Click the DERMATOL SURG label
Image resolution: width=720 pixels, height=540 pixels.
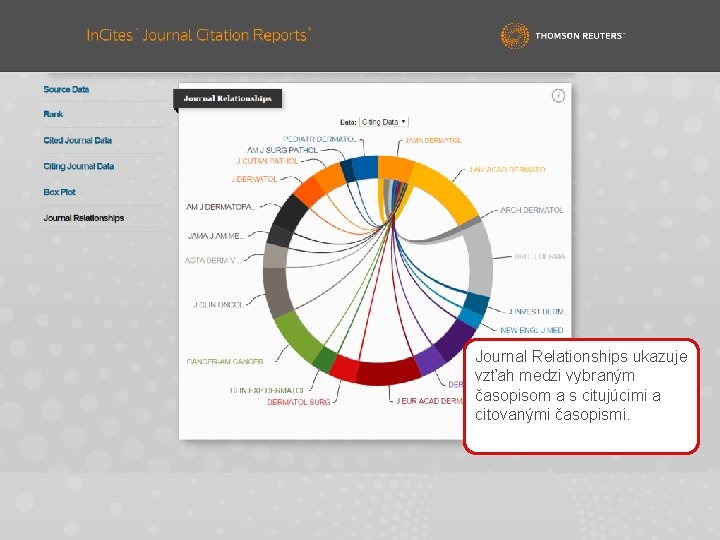299,402
